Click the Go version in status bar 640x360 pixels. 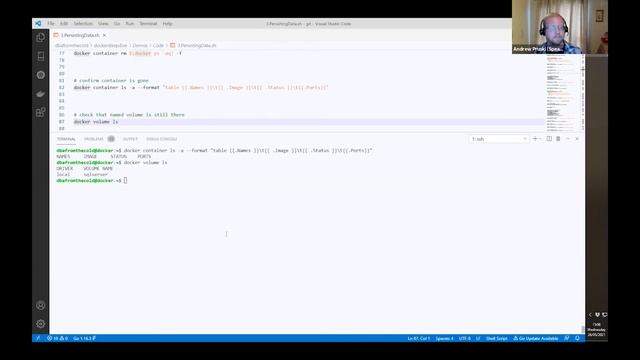(84, 338)
